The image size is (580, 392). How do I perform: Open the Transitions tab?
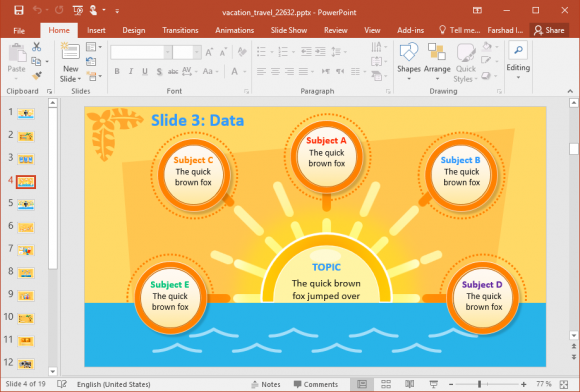[x=180, y=30]
